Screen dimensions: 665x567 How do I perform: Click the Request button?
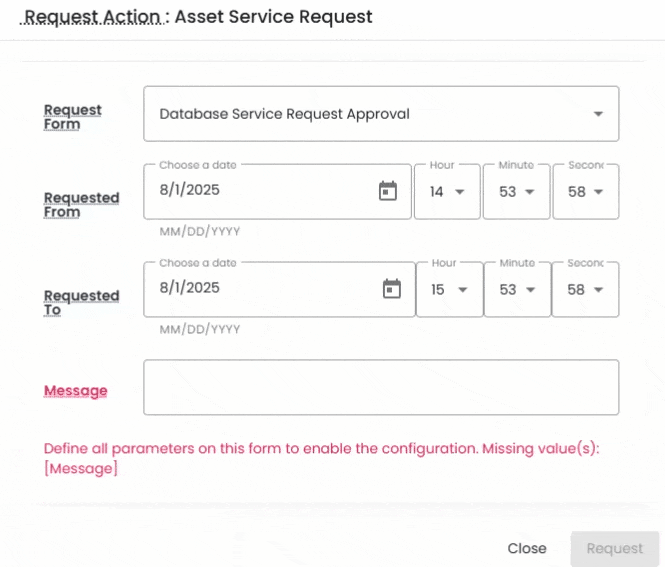615,548
